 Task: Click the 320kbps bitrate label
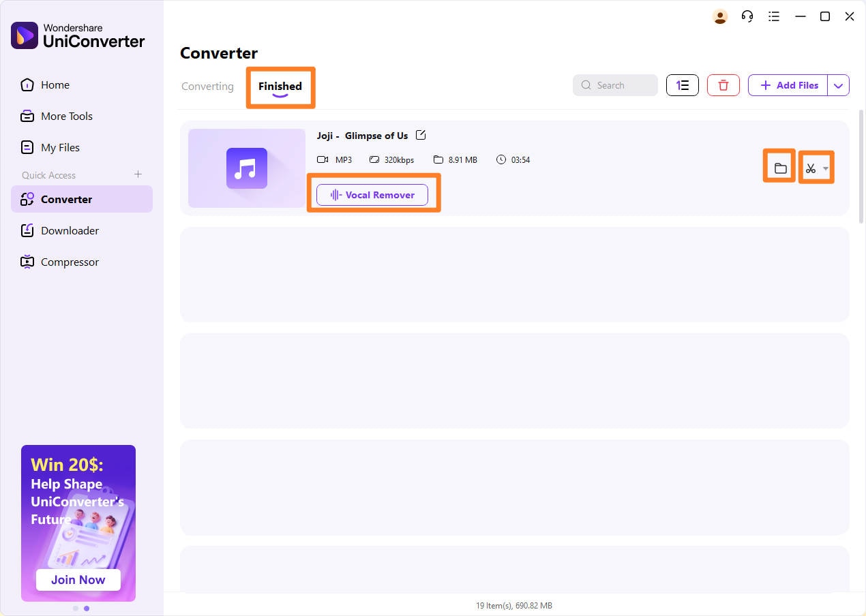tap(399, 160)
